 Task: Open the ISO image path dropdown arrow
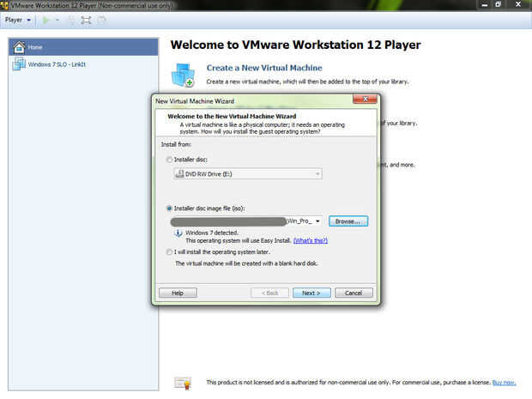tap(317, 221)
